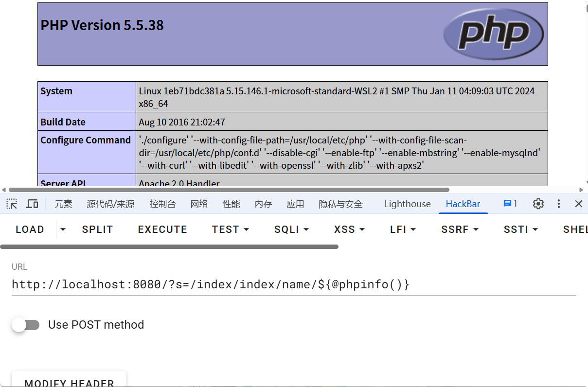
Task: Click the page scrollbar right arrow
Action: 581,190
